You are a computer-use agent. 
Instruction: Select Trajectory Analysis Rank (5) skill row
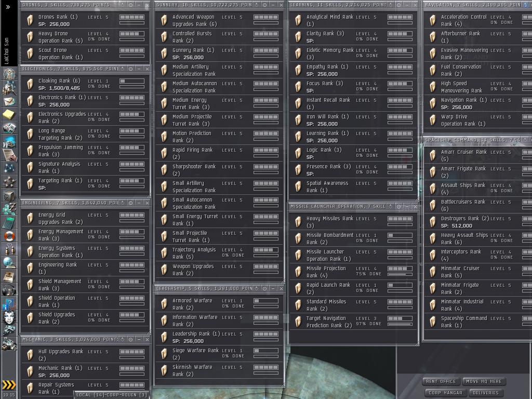[x=219, y=253]
